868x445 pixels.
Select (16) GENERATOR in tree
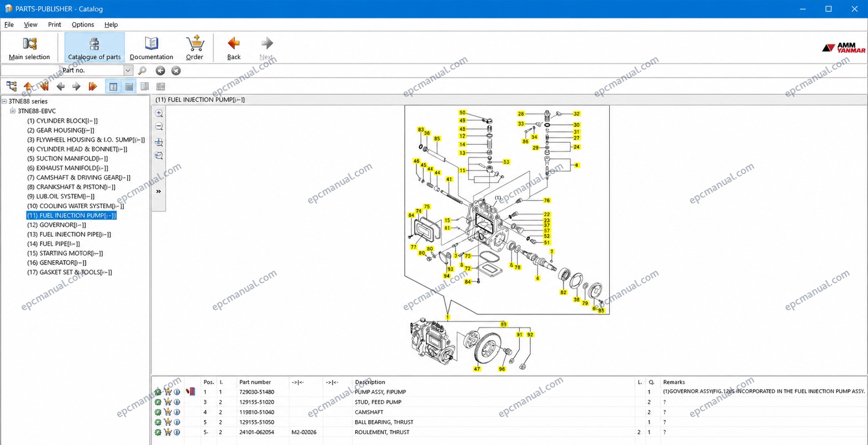coord(57,263)
